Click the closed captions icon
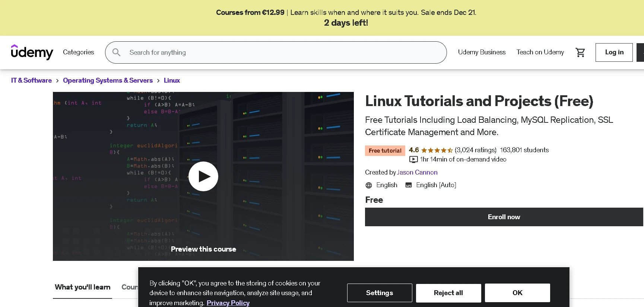644x307 pixels. [x=409, y=185]
